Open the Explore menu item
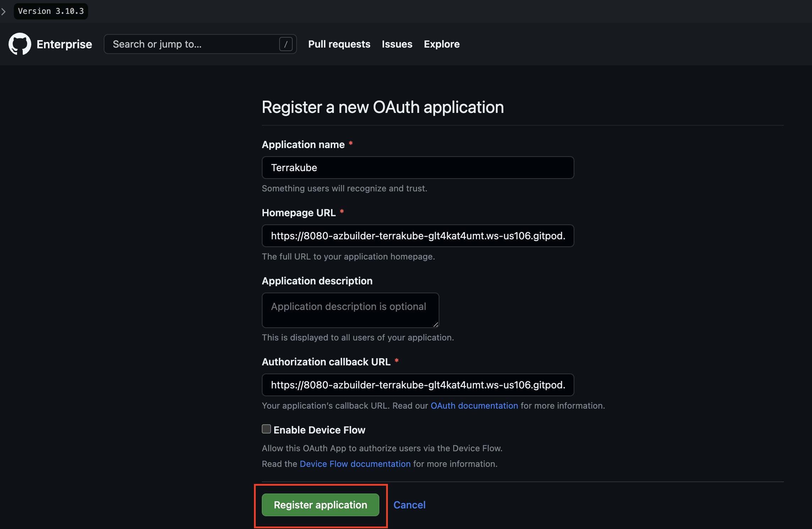Viewport: 812px width, 529px height. 442,44
